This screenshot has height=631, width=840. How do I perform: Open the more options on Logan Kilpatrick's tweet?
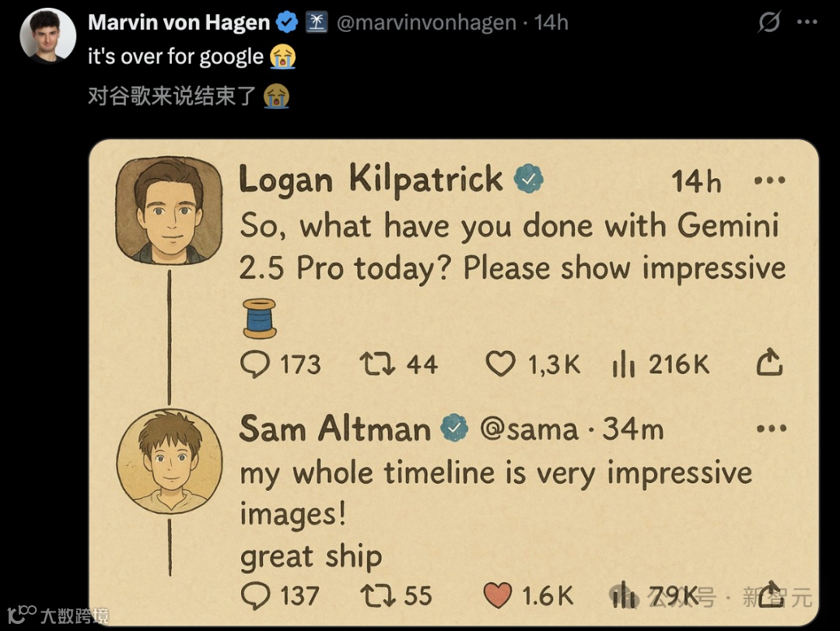click(x=770, y=181)
